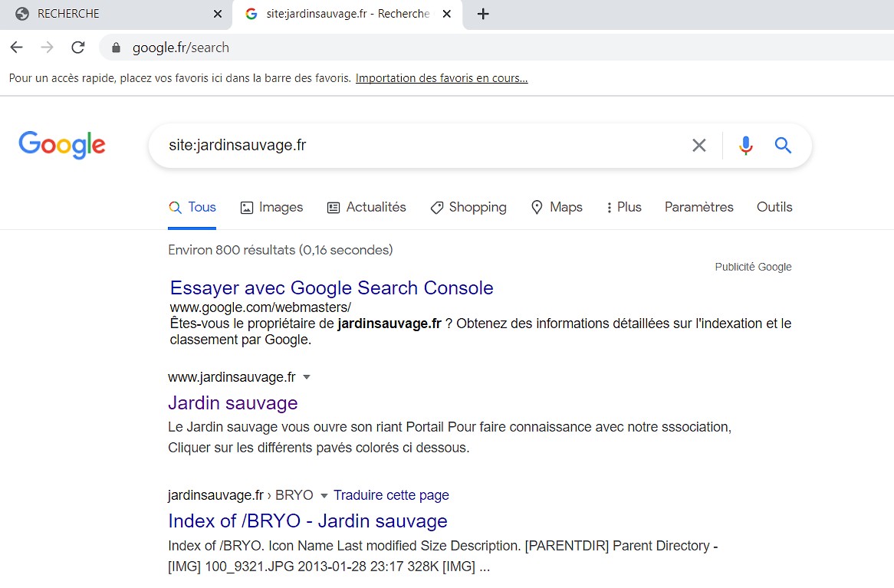Switch to the Images results tab
The height and width of the screenshot is (588, 894).
(272, 207)
